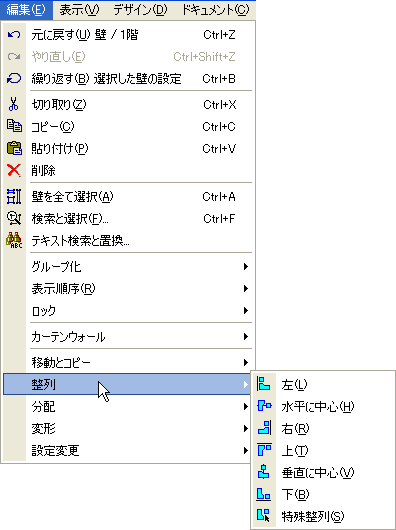Viewport: 396px width, 530px height.
Task: Click the align right icon
Action: click(264, 428)
